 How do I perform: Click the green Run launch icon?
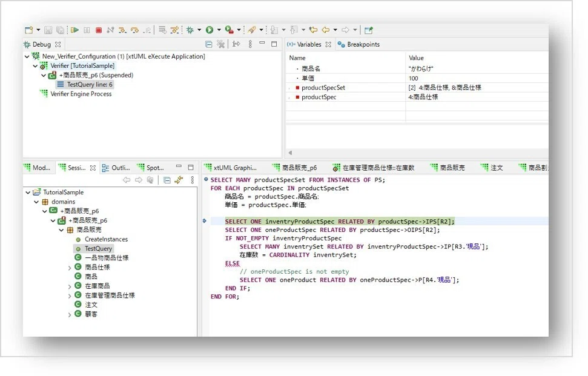click(x=210, y=30)
